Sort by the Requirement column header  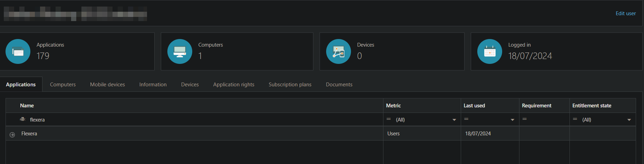(x=537, y=106)
